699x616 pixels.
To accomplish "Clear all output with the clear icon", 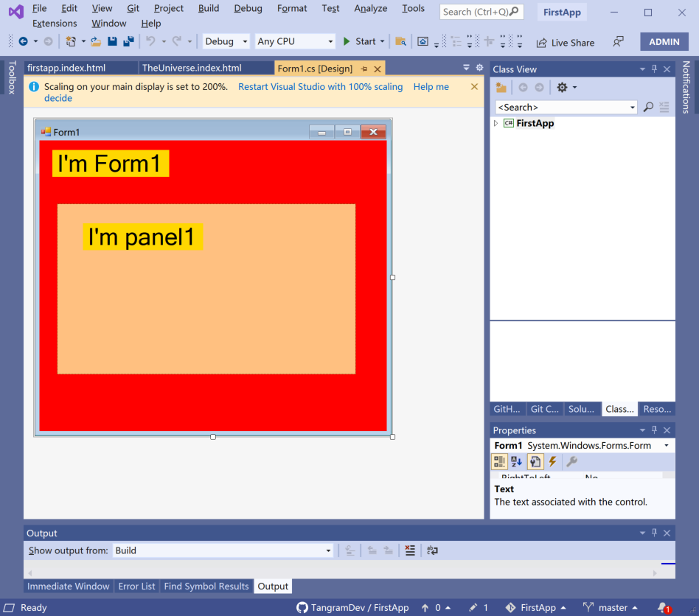I will pyautogui.click(x=410, y=550).
